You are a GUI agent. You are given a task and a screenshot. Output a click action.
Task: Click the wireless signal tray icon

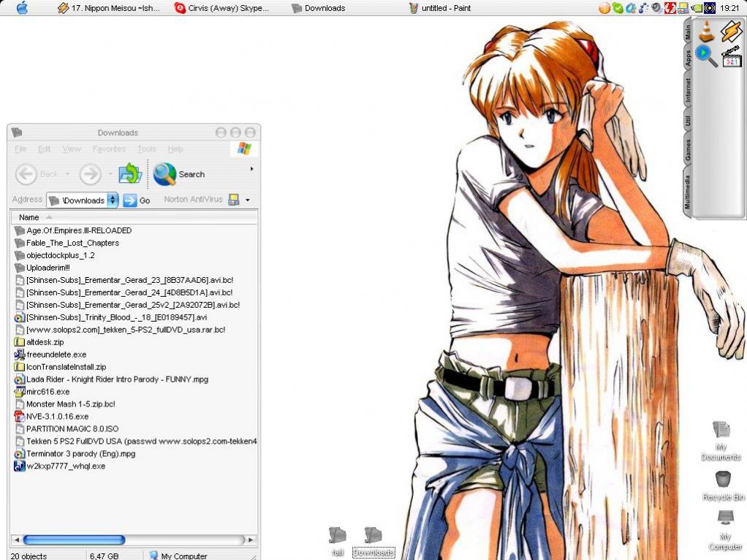point(710,8)
